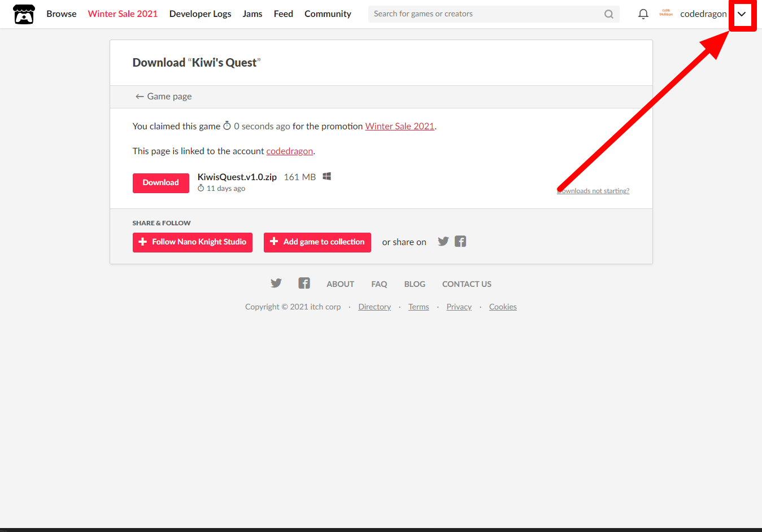Screen dimensions: 762x532
Task: Open the Privacy link
Action: (x=459, y=307)
